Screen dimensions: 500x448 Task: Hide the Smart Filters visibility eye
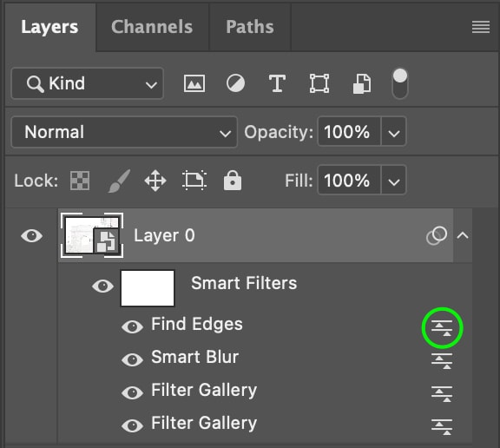click(102, 286)
